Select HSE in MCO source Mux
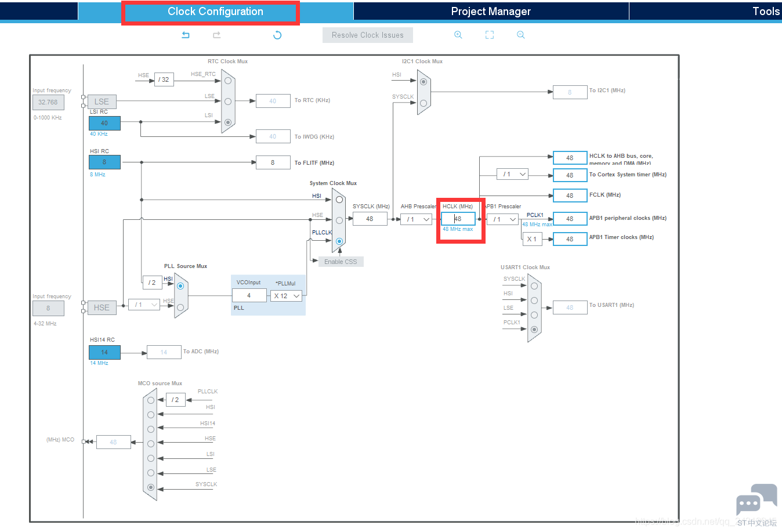782x532 pixels. [x=151, y=444]
